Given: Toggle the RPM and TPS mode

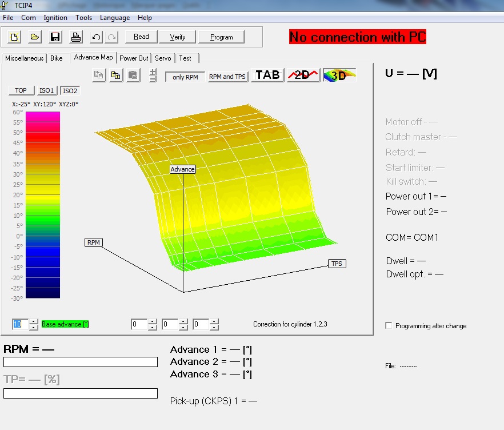Looking at the screenshot, I should [x=227, y=77].
